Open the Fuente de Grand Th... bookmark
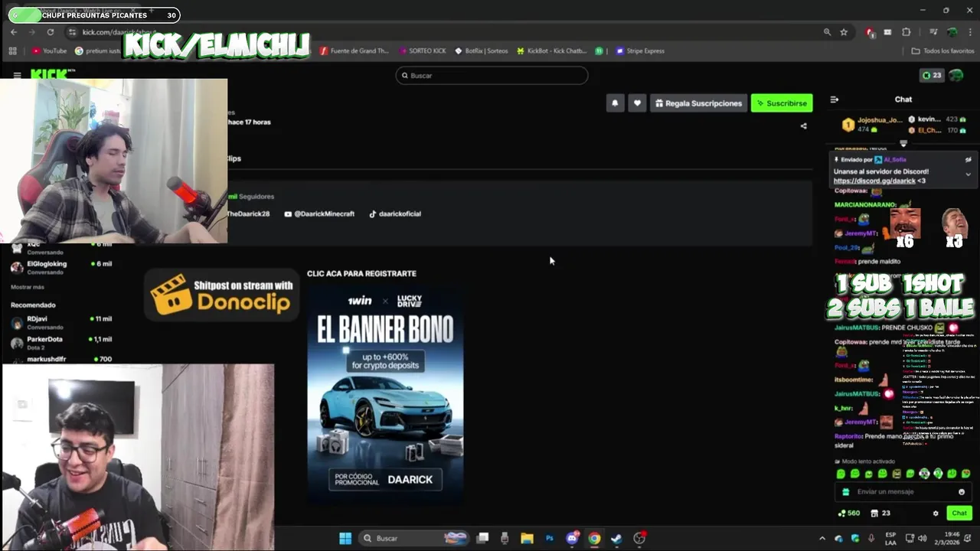 pyautogui.click(x=354, y=51)
